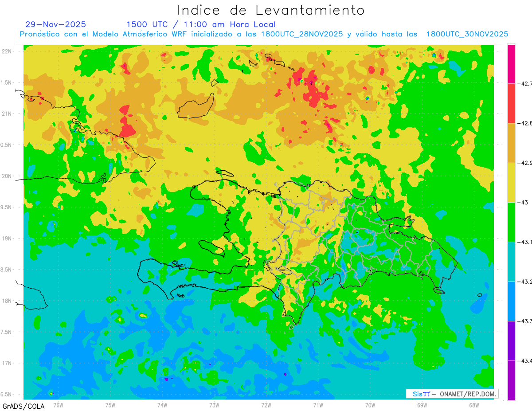The image size is (532, 411).
Task: Click the color scale value '-43.2'
Action: [524, 282]
